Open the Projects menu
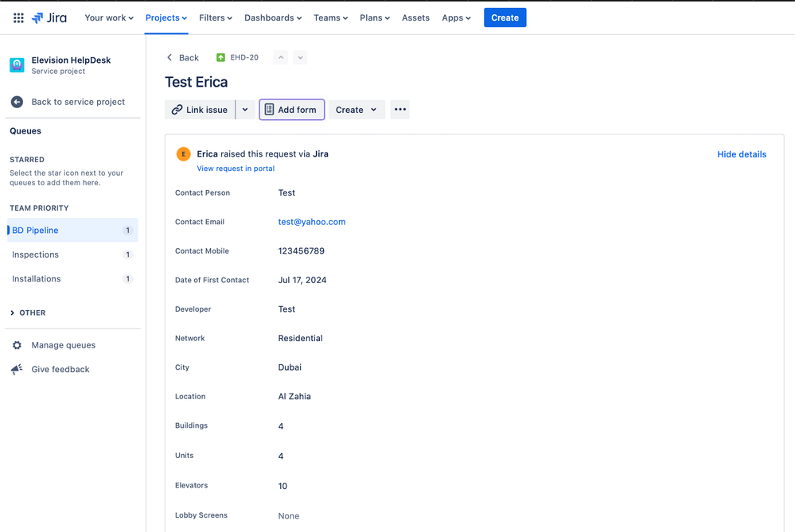Screen dimensions: 795x532 [x=166, y=17]
